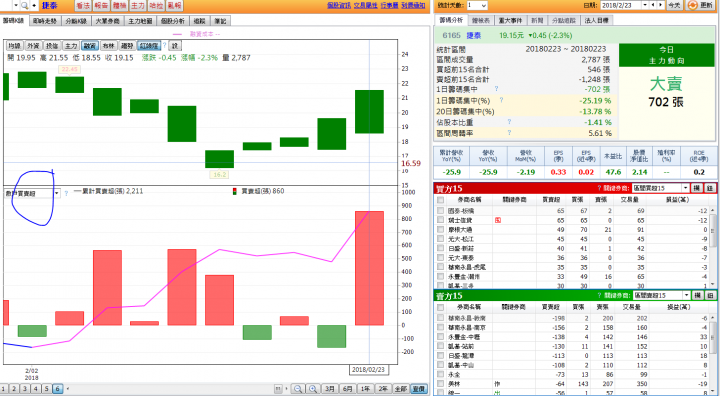The image size is (720, 396).
Task: Open the 個股資訊 link
Action: coord(339,6)
